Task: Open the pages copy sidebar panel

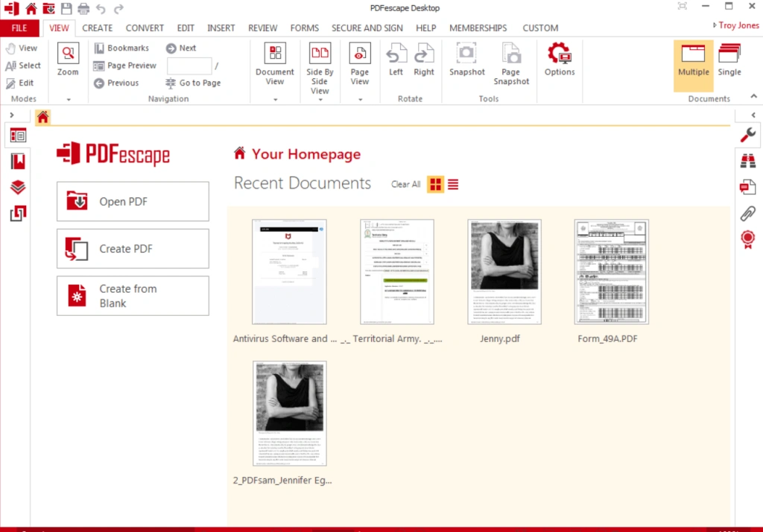Action: click(x=18, y=213)
